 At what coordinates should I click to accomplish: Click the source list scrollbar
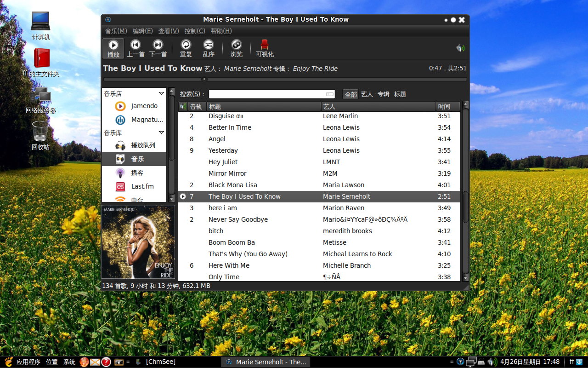coord(171,144)
